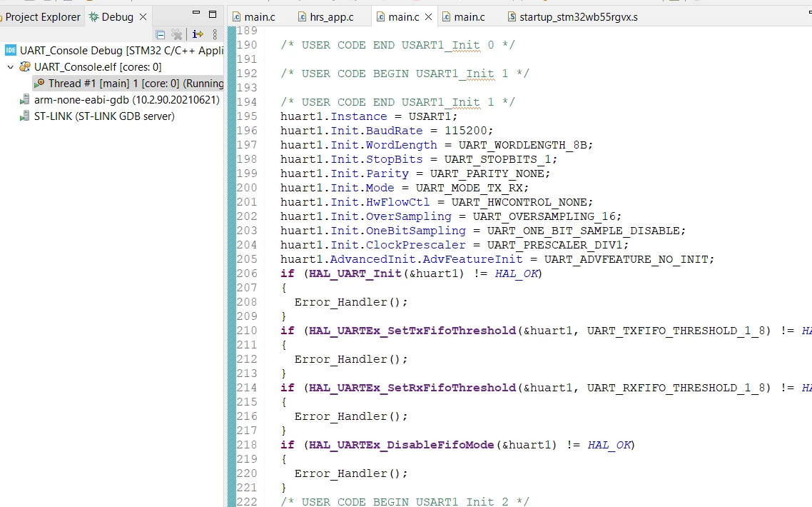Click the AdvFeatureInit field name

(x=472, y=259)
